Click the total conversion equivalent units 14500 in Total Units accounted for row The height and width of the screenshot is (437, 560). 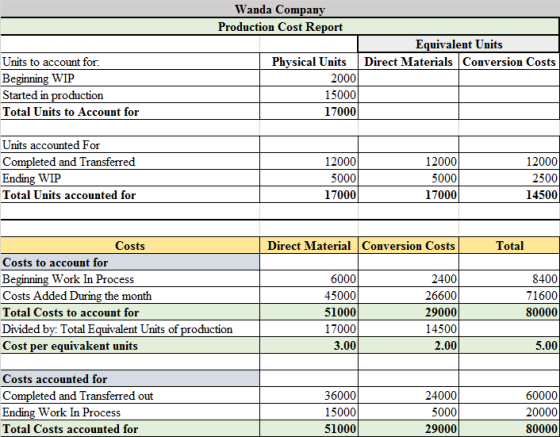point(542,195)
